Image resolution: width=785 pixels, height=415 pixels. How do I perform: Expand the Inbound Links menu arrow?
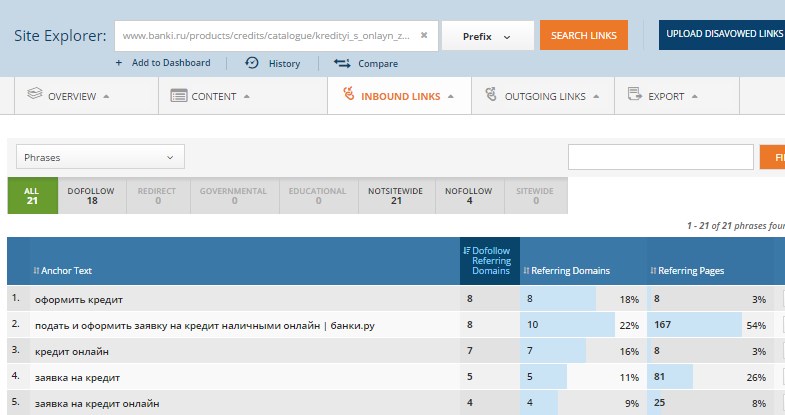coord(451,97)
